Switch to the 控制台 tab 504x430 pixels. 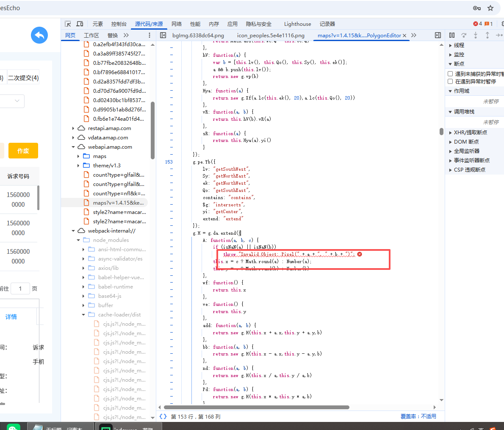119,24
